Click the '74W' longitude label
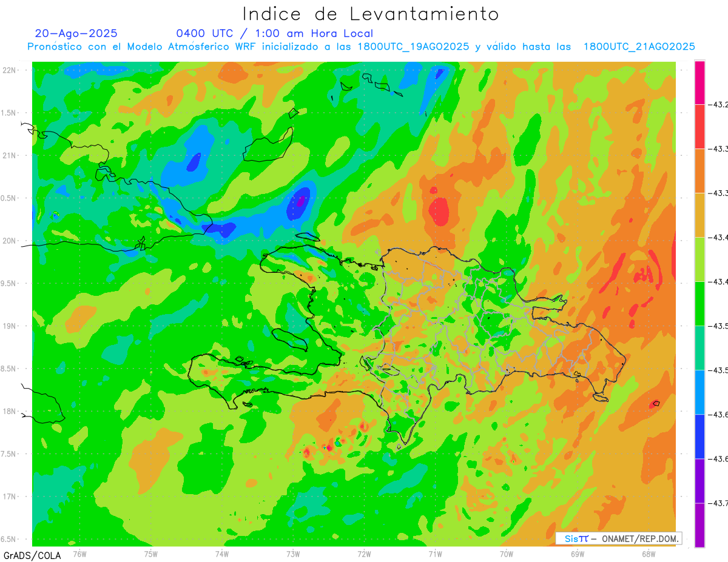728x562 pixels. tap(221, 554)
